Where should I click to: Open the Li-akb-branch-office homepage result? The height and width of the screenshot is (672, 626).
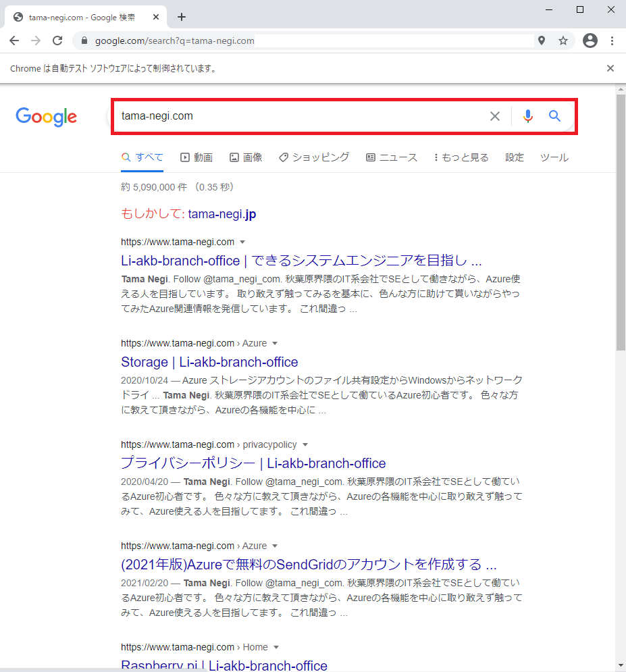[x=301, y=261]
